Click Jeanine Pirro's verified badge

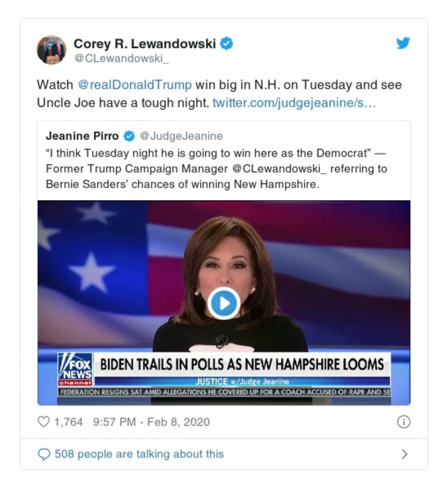click(x=129, y=136)
